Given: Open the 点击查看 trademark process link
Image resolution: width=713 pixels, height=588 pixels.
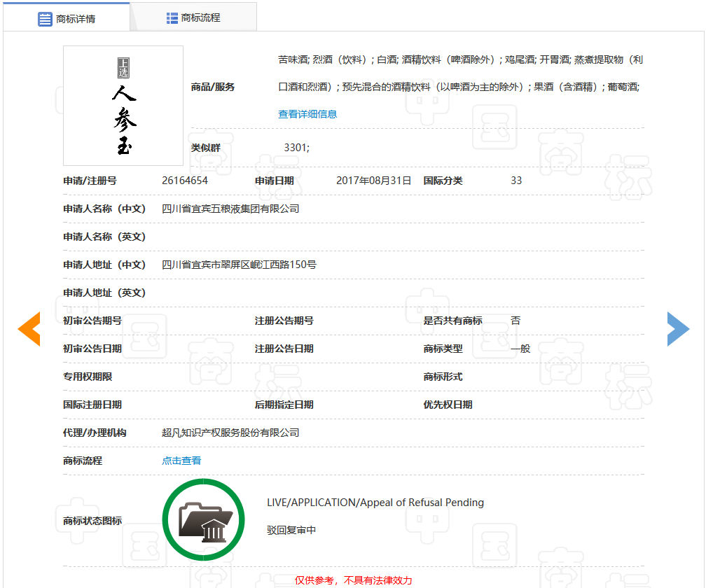Looking at the screenshot, I should point(181,461).
